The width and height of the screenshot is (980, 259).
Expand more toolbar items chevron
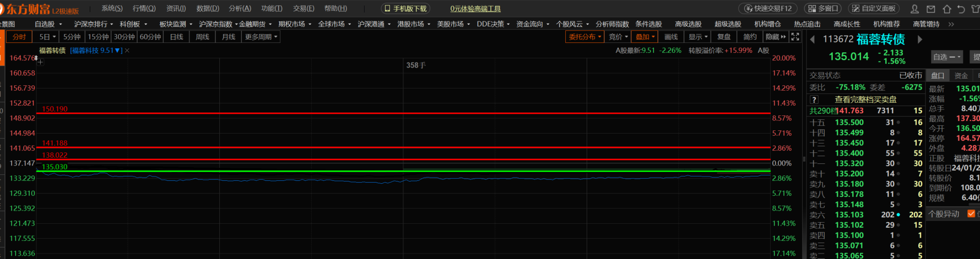[x=951, y=24]
